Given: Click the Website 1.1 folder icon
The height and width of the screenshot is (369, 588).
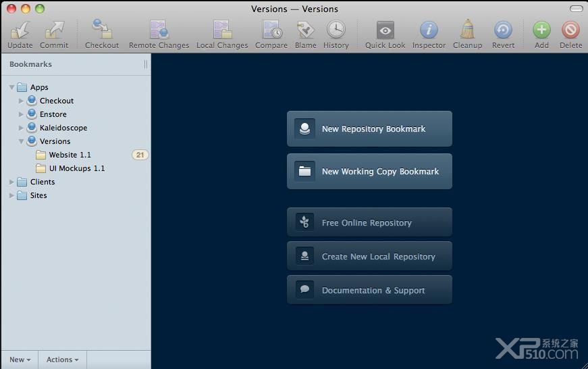Looking at the screenshot, I should [41, 155].
